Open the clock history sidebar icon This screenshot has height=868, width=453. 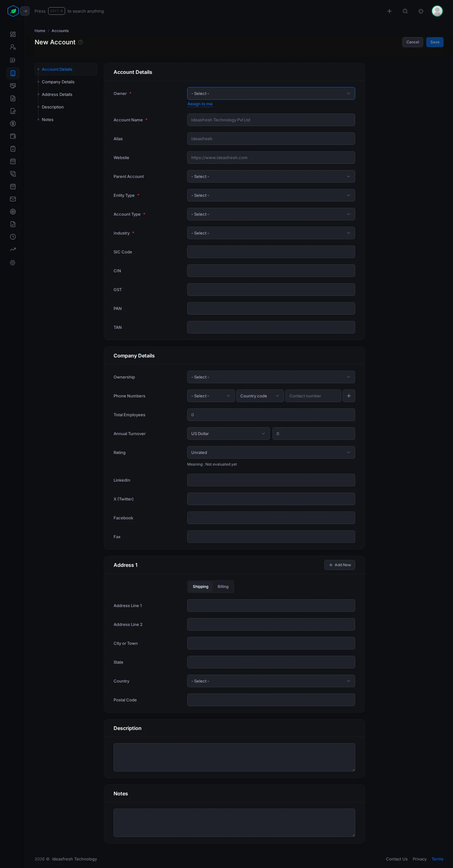tap(13, 237)
